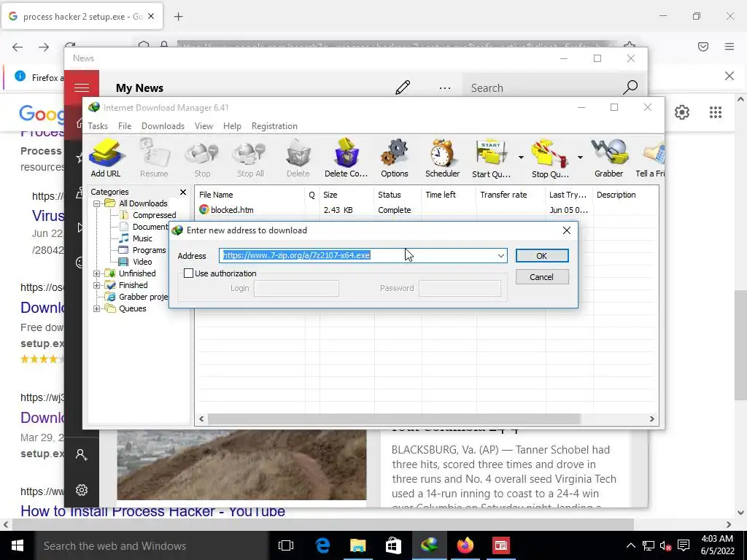Select the blocked.htm download row
The height and width of the screenshot is (560, 747).
[392, 210]
